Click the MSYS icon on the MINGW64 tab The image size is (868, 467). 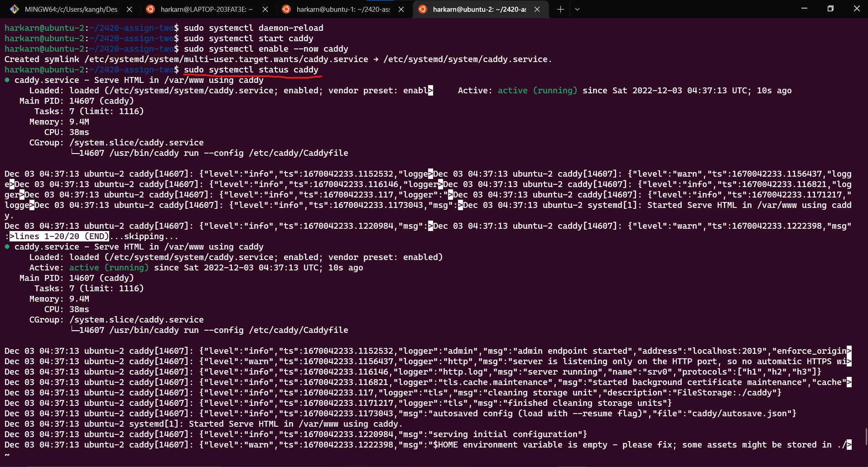coord(14,9)
